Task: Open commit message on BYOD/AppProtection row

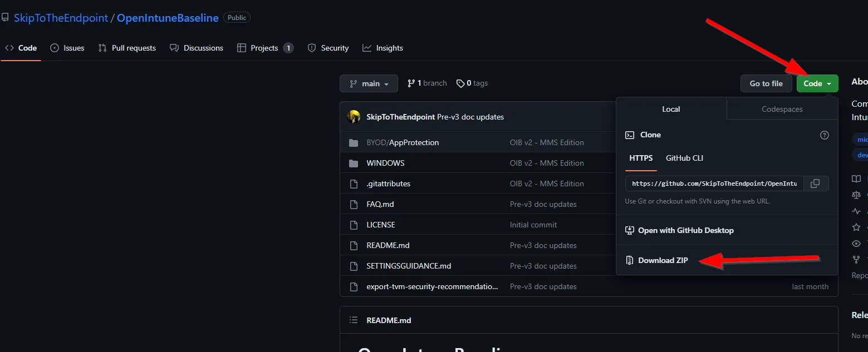Action: (x=547, y=142)
